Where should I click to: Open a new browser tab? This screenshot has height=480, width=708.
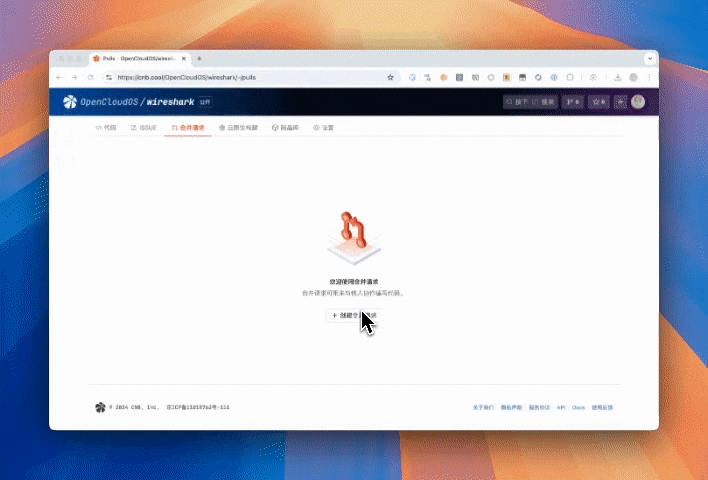point(199,59)
